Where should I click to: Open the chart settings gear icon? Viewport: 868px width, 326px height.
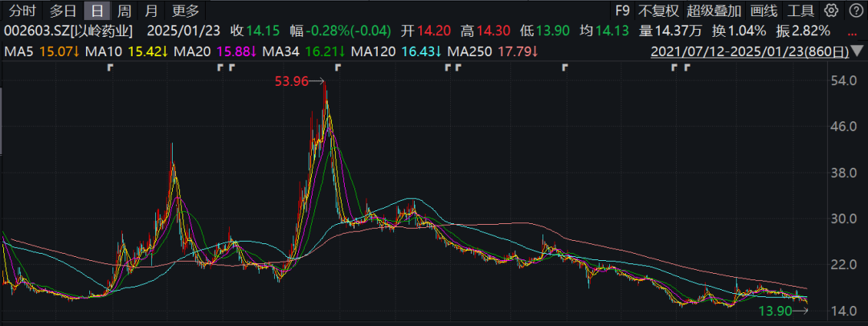click(832, 10)
